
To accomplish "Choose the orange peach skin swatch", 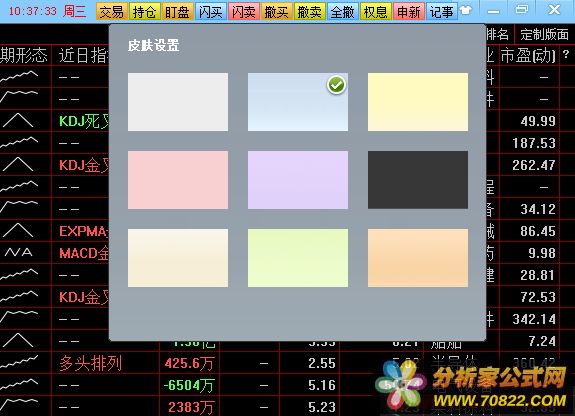I will click(x=418, y=258).
